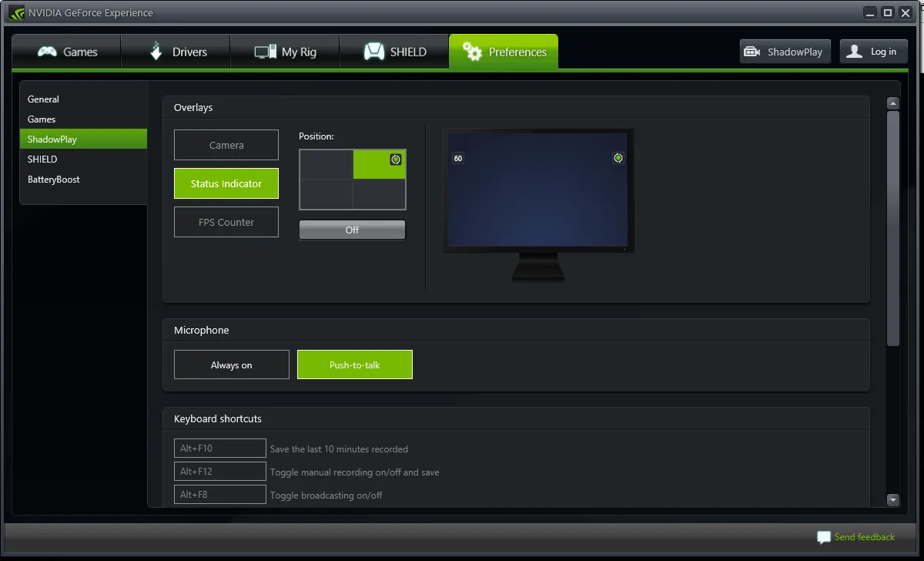Screen dimensions: 924x561
Task: Select General in the sidebar
Action: pos(82,99)
